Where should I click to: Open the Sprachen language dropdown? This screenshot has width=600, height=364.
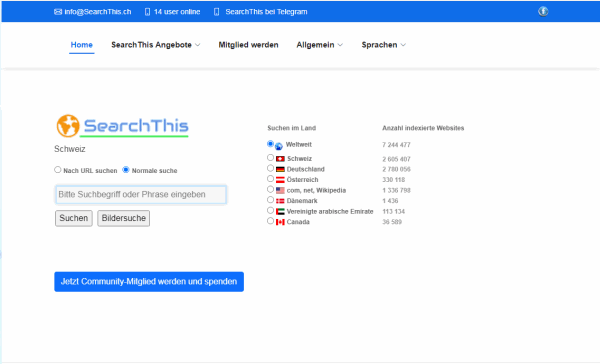point(383,45)
